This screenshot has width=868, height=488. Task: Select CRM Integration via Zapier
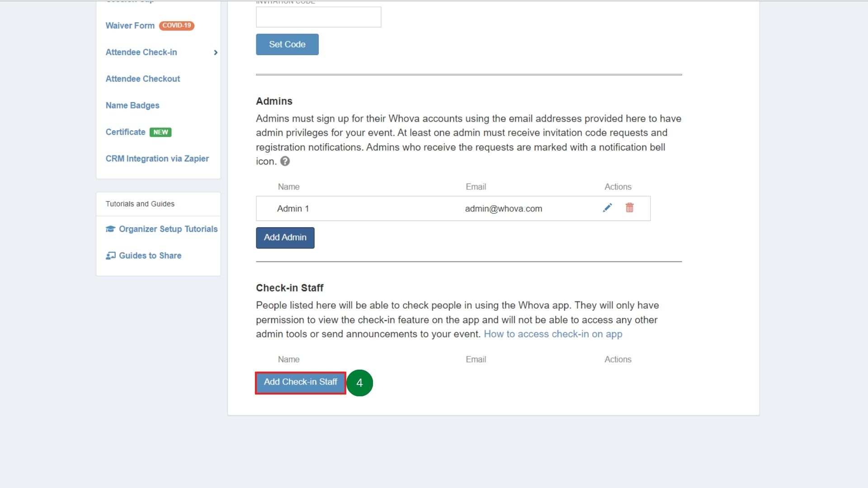click(157, 159)
